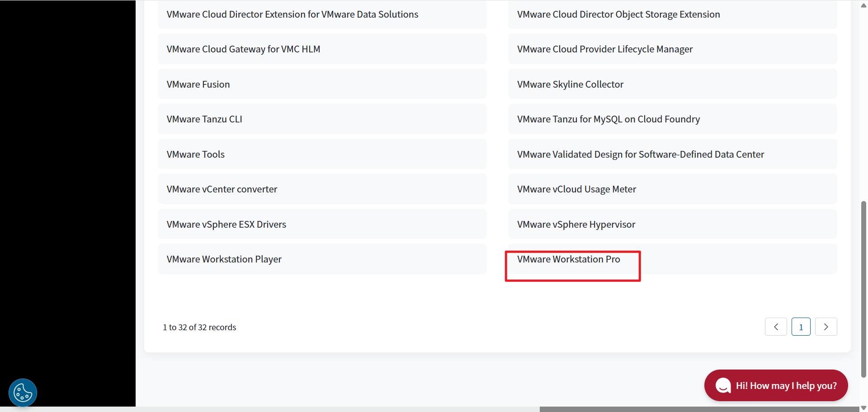Open VMware Cloud Director Extension for VMware Data Solutions
The width and height of the screenshot is (868, 412).
pos(322,14)
